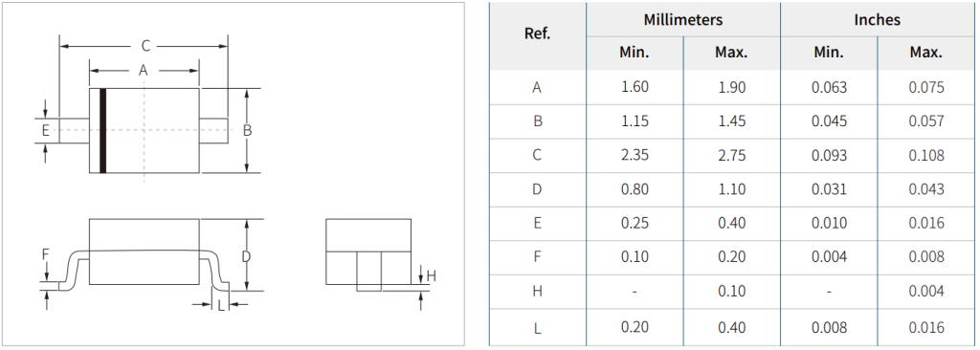This screenshot has width=980, height=350.
Task: Select the B dimension label in top view
Action: click(x=248, y=131)
